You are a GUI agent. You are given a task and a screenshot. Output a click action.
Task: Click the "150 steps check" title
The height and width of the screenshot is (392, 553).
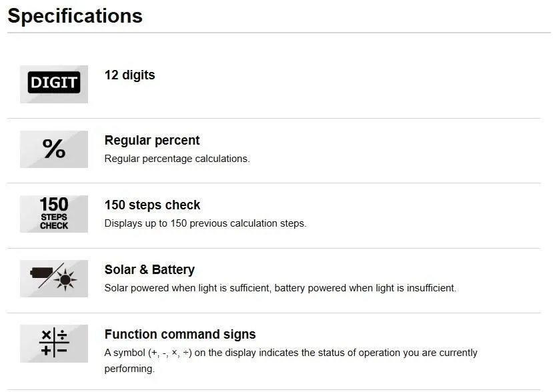click(x=152, y=205)
